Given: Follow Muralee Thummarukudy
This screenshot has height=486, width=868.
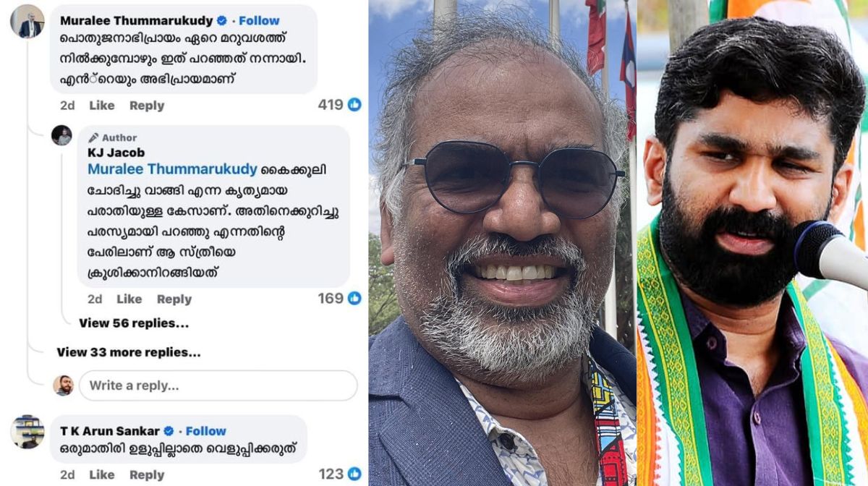Looking at the screenshot, I should [x=259, y=21].
